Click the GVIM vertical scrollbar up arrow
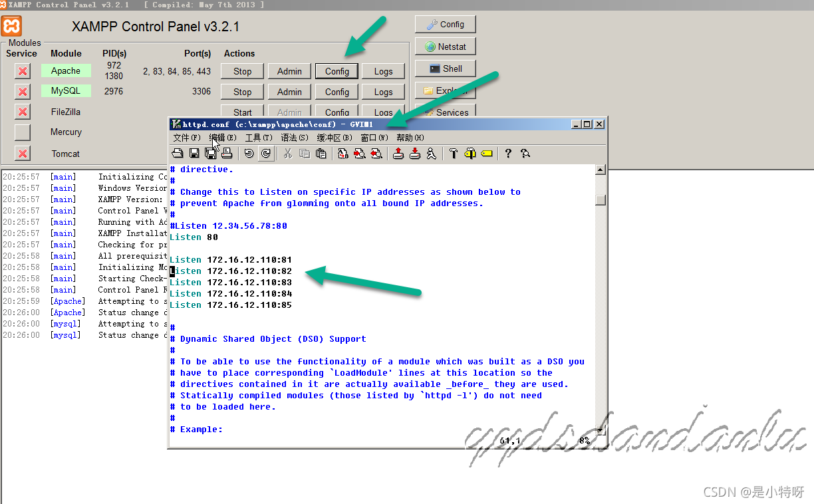 (x=601, y=170)
